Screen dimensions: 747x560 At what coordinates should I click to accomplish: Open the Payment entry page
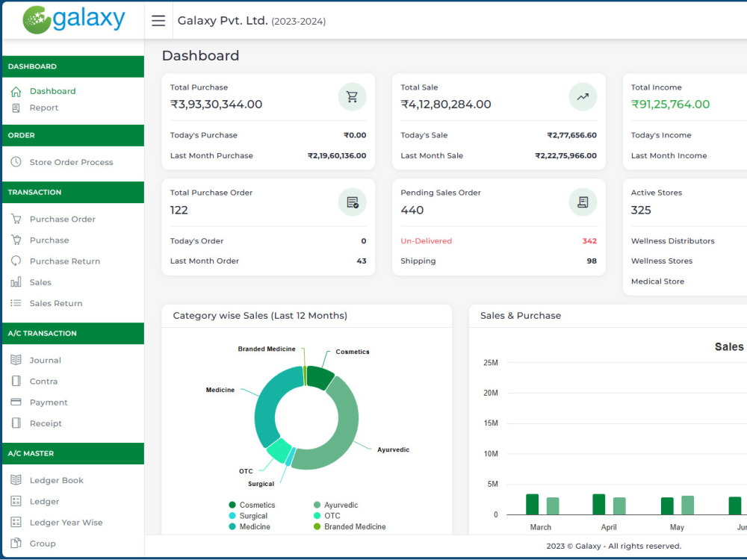pos(49,402)
